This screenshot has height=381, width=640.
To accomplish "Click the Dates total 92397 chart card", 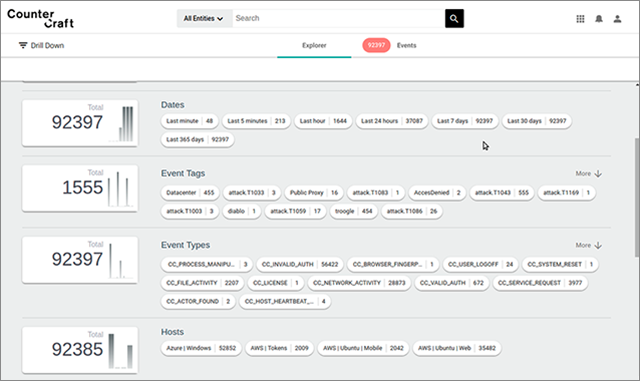I will pyautogui.click(x=80, y=123).
